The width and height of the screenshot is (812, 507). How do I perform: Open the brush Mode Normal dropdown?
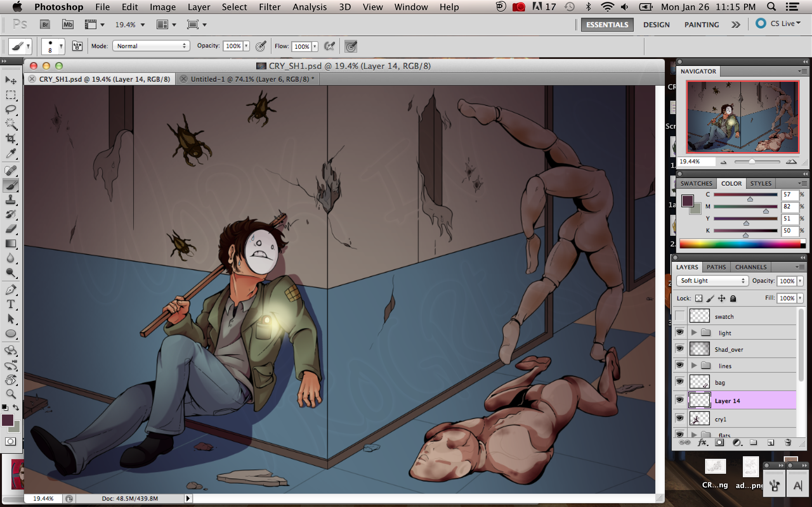tap(151, 46)
